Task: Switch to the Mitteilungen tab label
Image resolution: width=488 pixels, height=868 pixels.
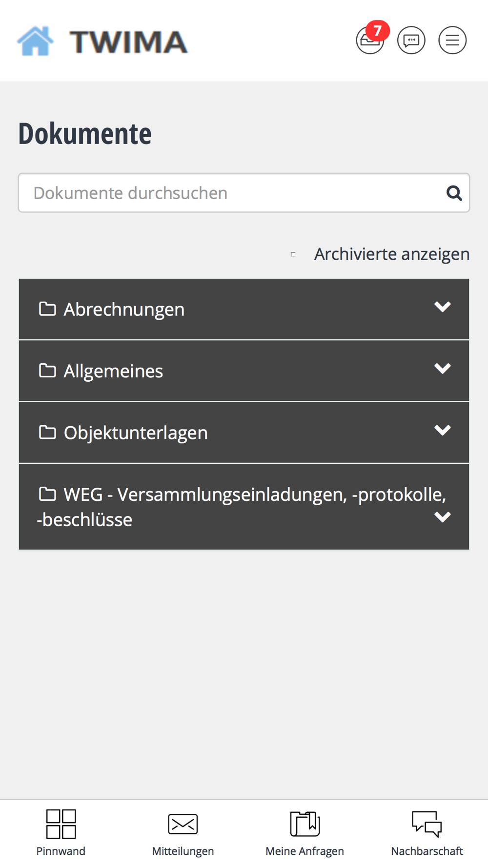Action: coord(183,851)
